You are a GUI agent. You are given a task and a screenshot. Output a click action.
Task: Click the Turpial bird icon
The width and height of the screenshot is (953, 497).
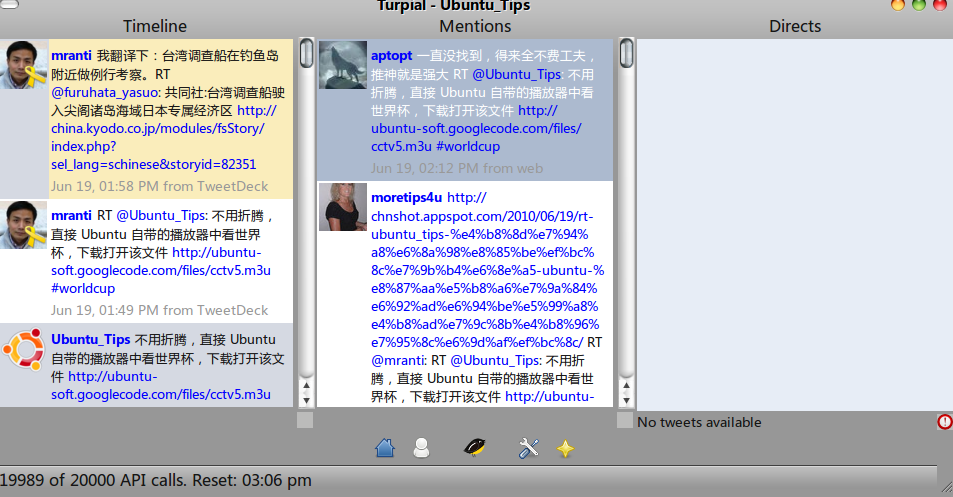pyautogui.click(x=475, y=449)
